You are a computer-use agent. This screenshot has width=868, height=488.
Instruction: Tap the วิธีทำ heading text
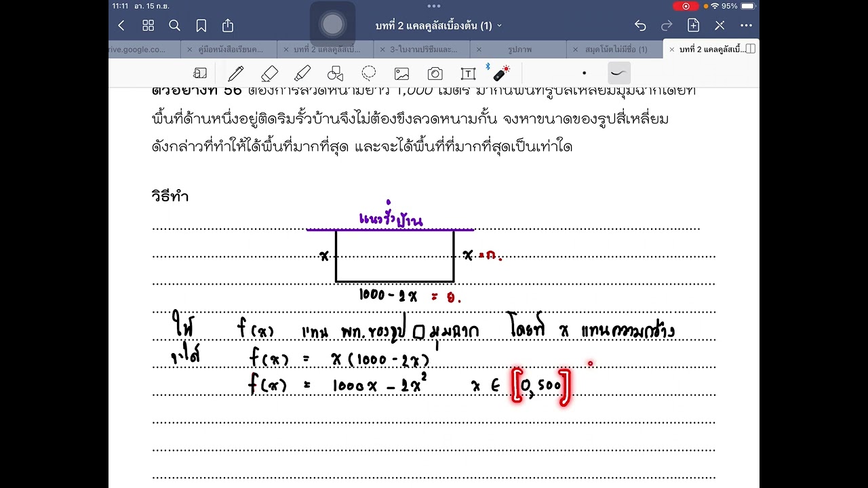tap(170, 197)
